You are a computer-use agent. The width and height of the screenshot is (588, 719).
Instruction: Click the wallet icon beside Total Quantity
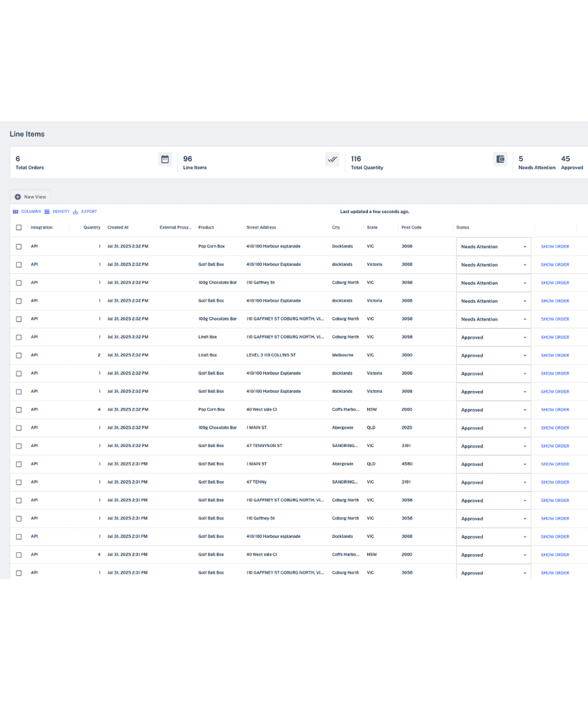point(500,159)
